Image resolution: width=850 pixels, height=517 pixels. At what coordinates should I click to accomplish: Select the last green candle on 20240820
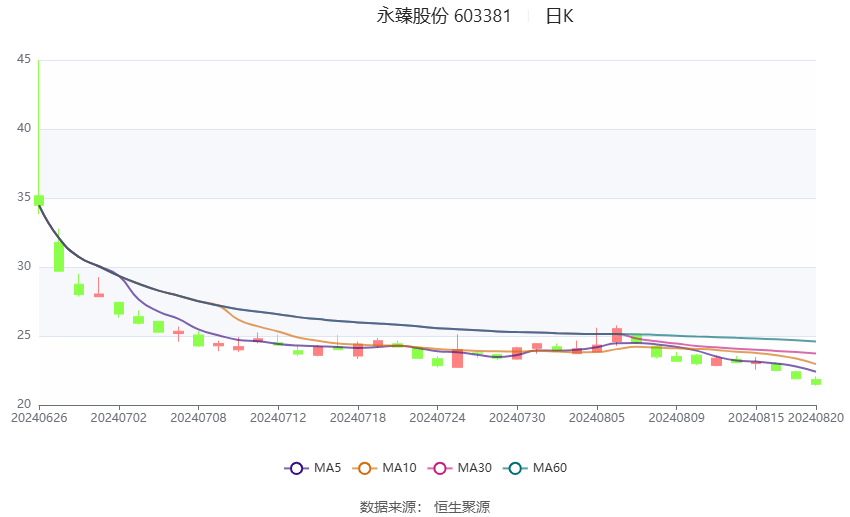pos(815,382)
